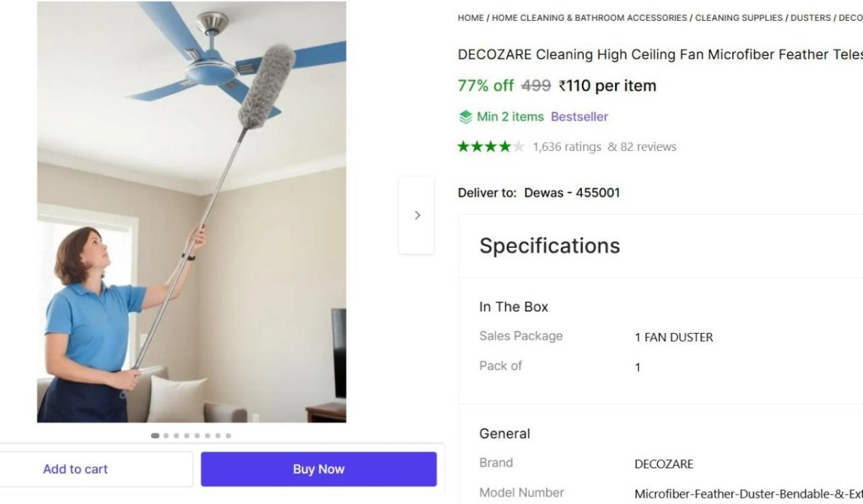Screen dimensions: 863x504
Task: Select the fourth image carousel dot
Action: point(187,436)
